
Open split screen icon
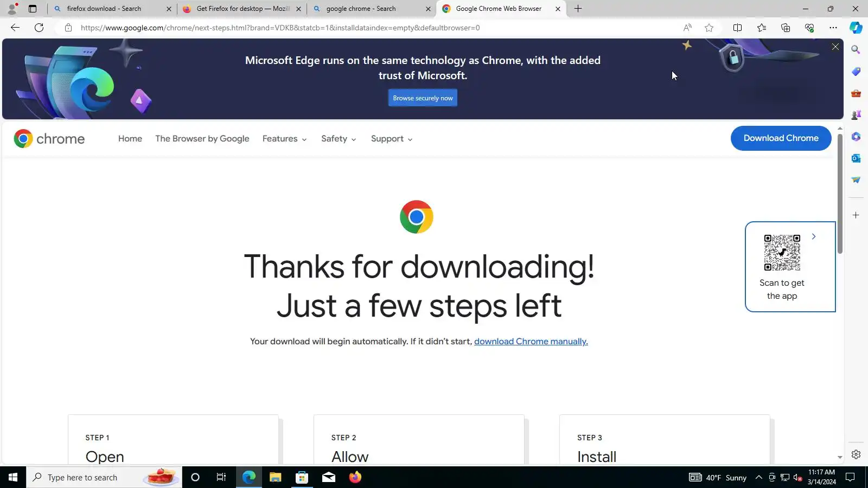point(737,28)
